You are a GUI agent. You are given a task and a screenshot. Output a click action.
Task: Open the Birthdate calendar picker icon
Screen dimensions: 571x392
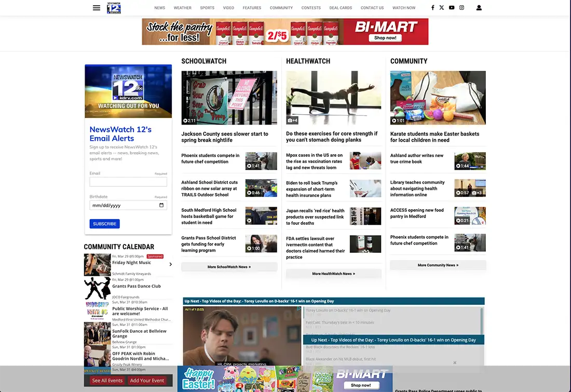pos(161,205)
